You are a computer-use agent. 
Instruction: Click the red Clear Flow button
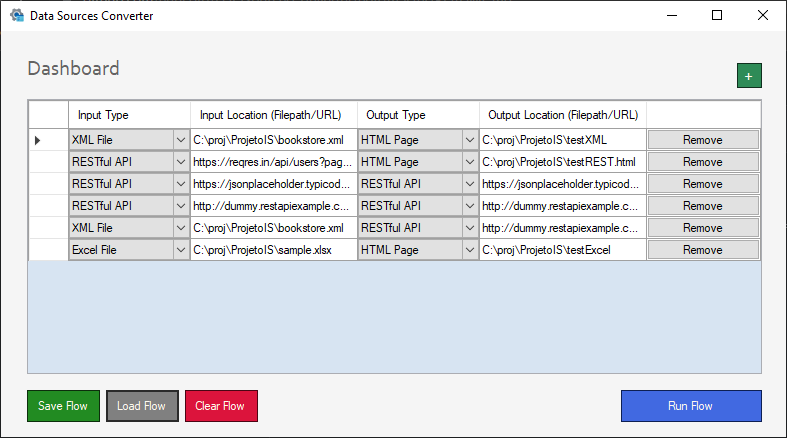221,406
